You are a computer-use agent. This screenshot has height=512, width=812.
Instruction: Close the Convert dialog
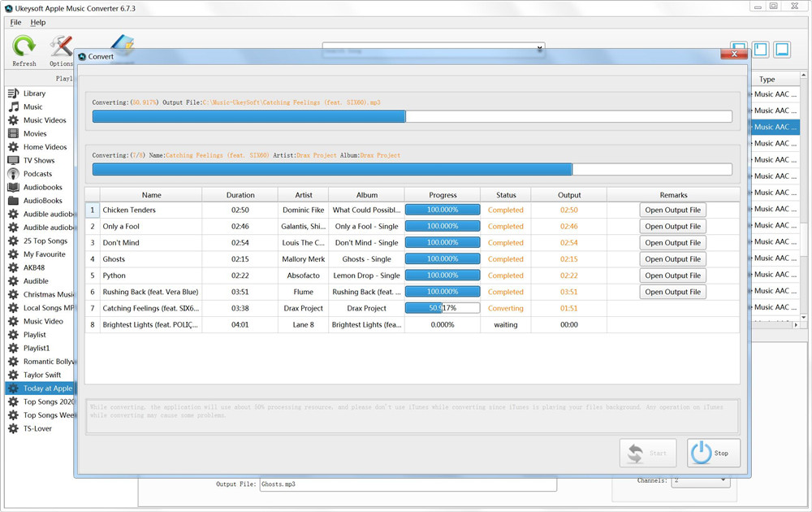click(x=734, y=54)
